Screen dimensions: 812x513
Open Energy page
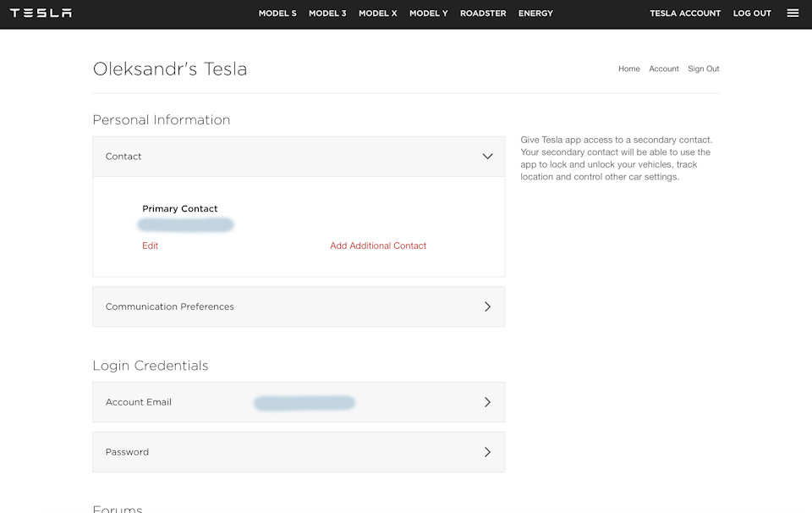(535, 14)
